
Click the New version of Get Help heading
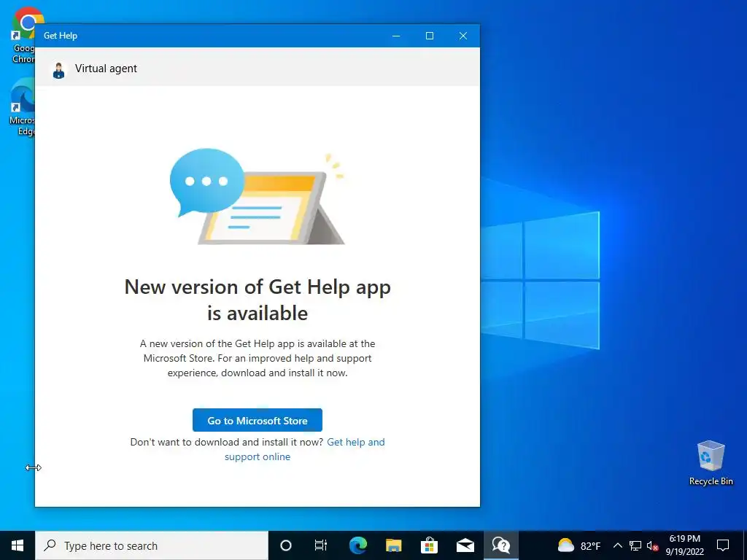pyautogui.click(x=258, y=300)
